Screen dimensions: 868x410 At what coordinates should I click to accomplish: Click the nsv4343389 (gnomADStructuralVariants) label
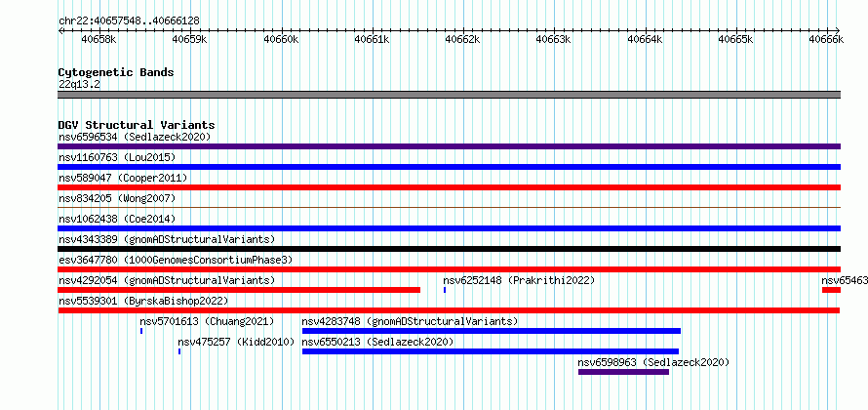167,239
